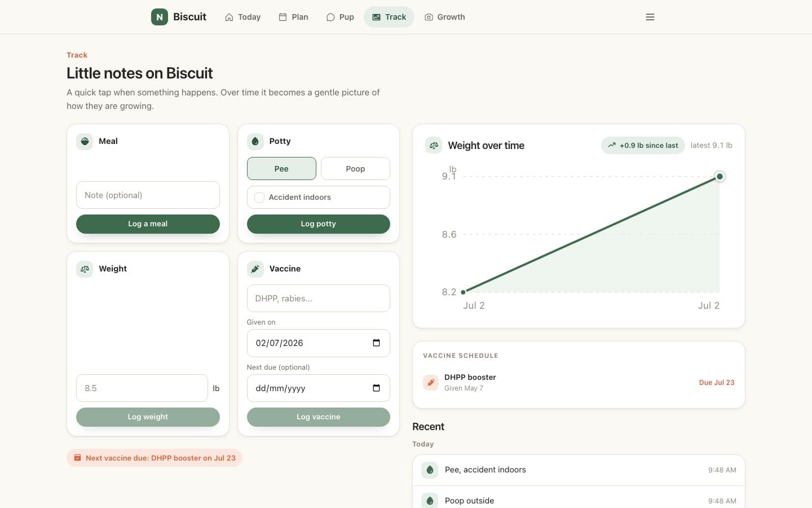Open the hamburger menu icon
Screen dimensions: 812x508
click(650, 17)
